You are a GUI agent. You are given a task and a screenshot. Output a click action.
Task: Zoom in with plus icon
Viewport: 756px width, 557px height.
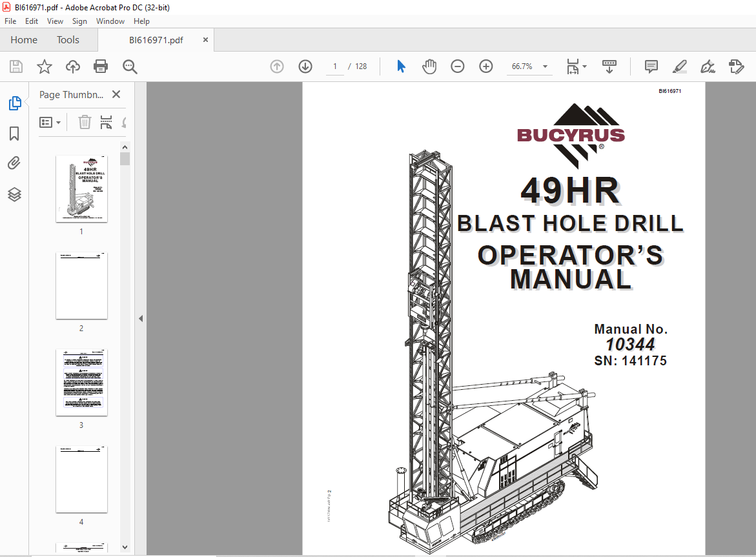point(486,66)
